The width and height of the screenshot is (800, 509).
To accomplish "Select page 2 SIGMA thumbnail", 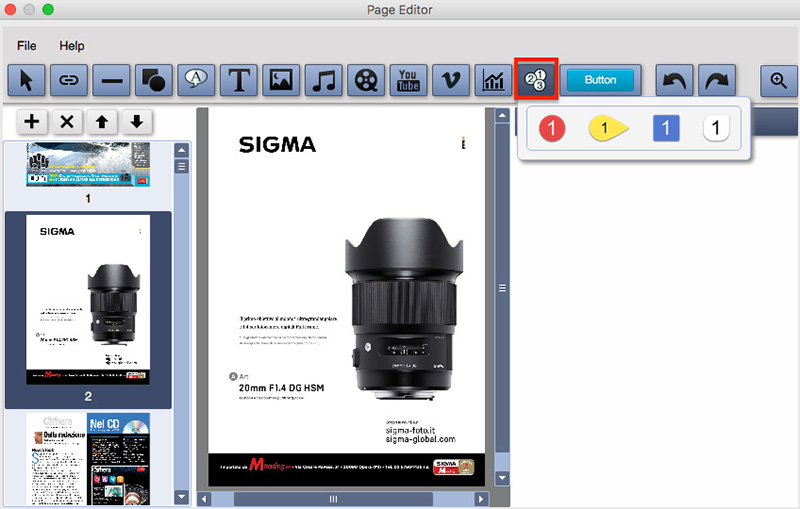I will tap(88, 300).
